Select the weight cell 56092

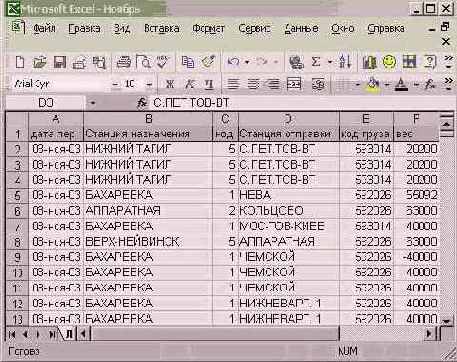pos(416,195)
